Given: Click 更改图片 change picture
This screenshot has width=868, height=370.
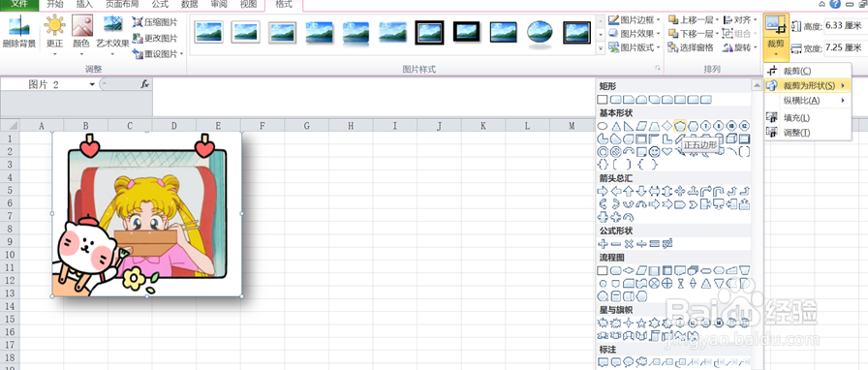Looking at the screenshot, I should 156,38.
